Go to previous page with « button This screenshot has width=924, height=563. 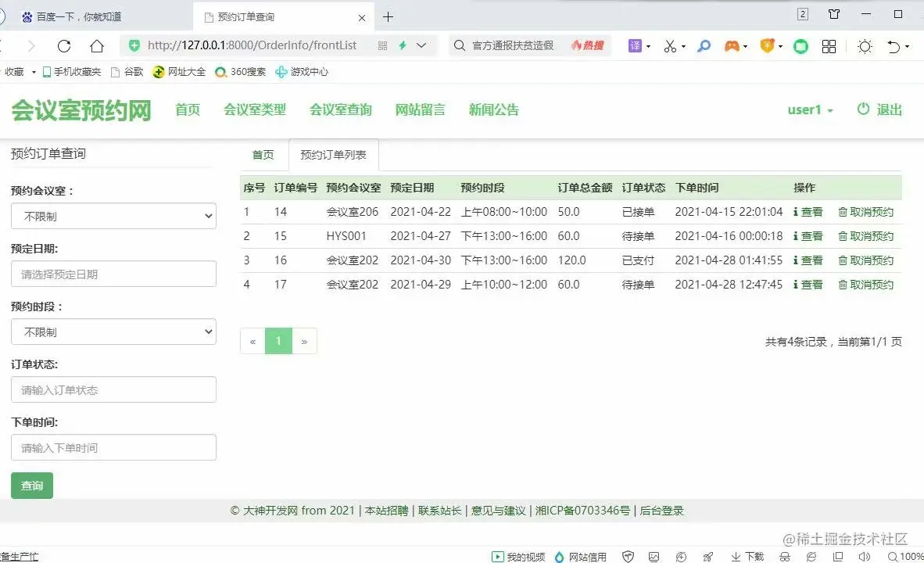252,342
